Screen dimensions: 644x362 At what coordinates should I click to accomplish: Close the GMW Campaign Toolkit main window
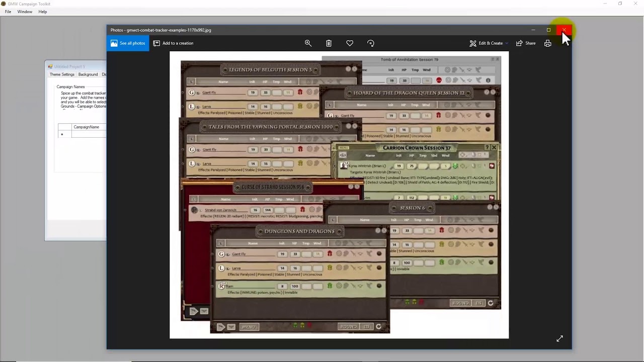pos(635,4)
